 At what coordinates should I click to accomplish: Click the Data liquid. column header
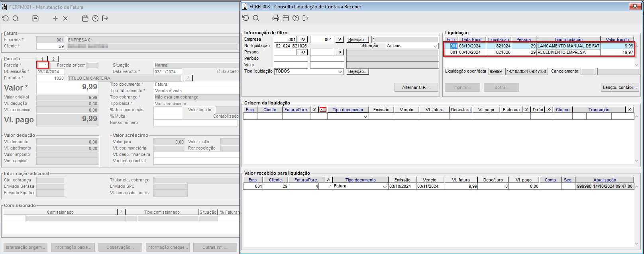coord(472,39)
